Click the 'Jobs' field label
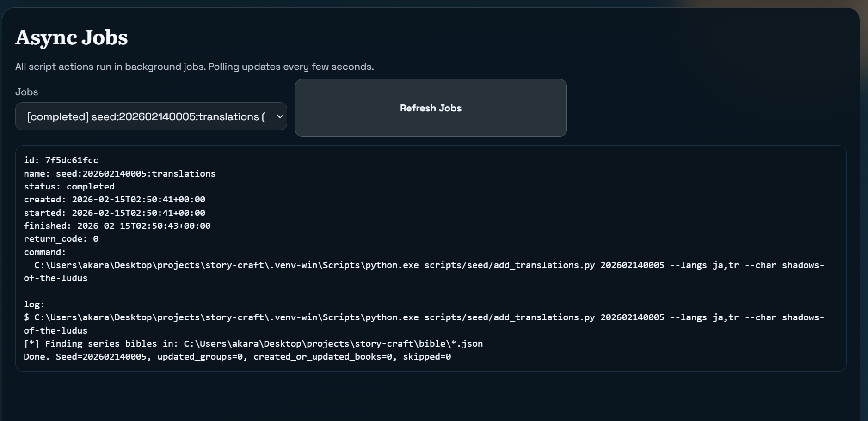Screen dimensions: 868x421 point(27,92)
